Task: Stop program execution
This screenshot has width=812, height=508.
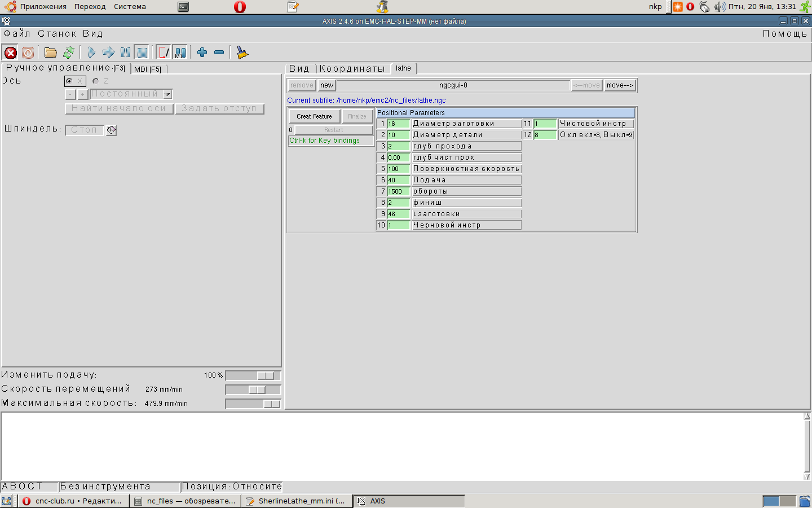Action: (142, 52)
